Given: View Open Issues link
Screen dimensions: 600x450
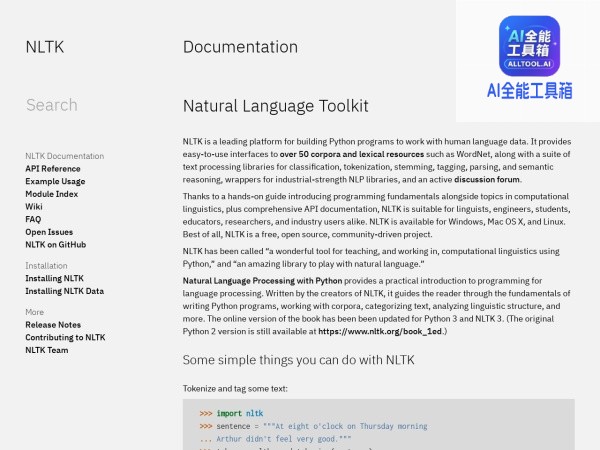Looking at the screenshot, I should click(49, 232).
